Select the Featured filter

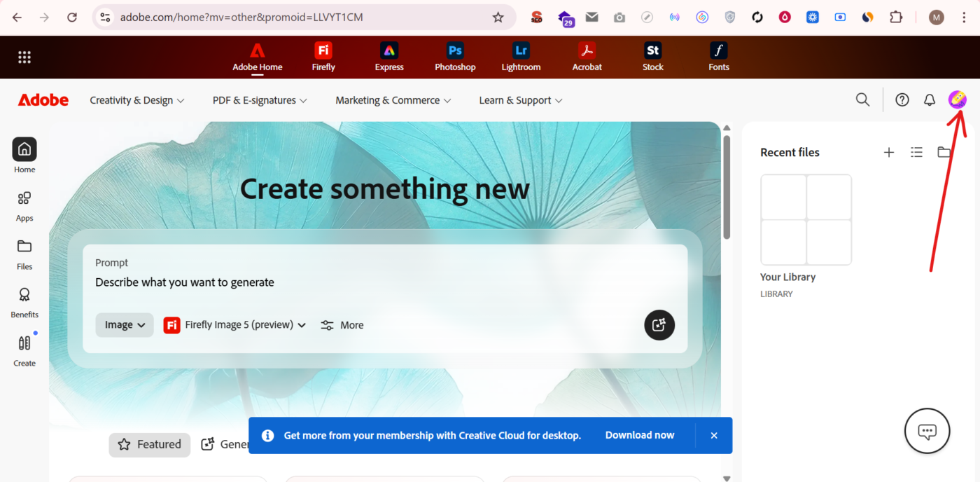149,444
